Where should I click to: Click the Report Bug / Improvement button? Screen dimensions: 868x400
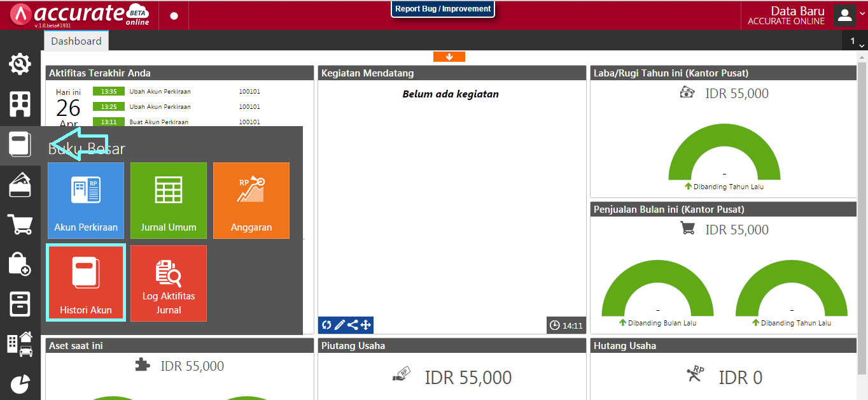tap(443, 10)
